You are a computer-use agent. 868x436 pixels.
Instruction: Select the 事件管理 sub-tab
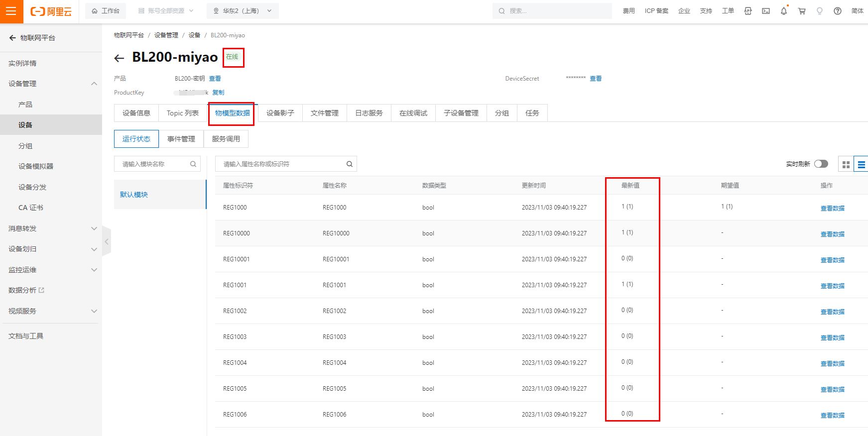[181, 139]
